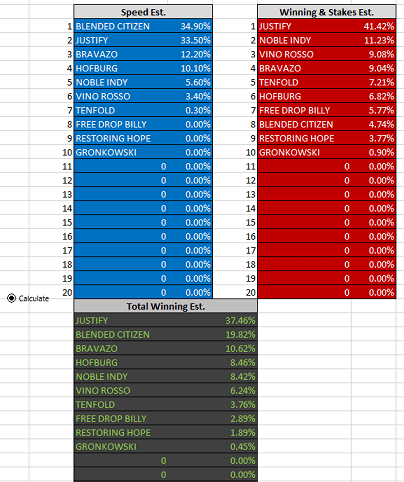Select row number 20 label beside blue table

coord(67,292)
